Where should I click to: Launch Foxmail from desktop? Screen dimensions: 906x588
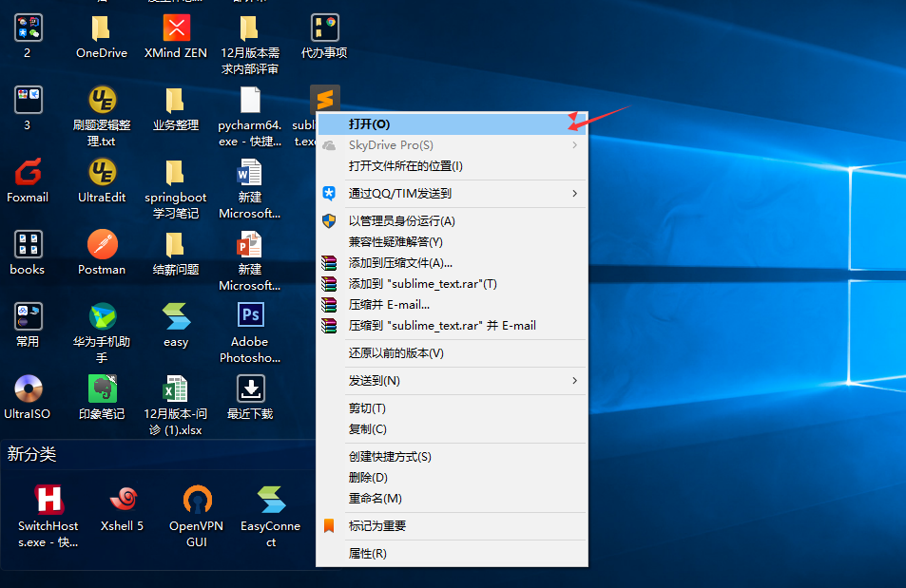[x=28, y=172]
